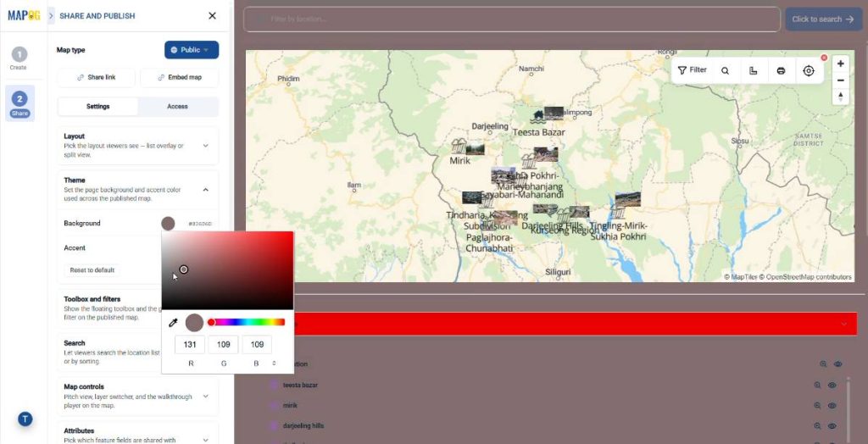
Task: Zoom in the map with plus
Action: click(840, 64)
